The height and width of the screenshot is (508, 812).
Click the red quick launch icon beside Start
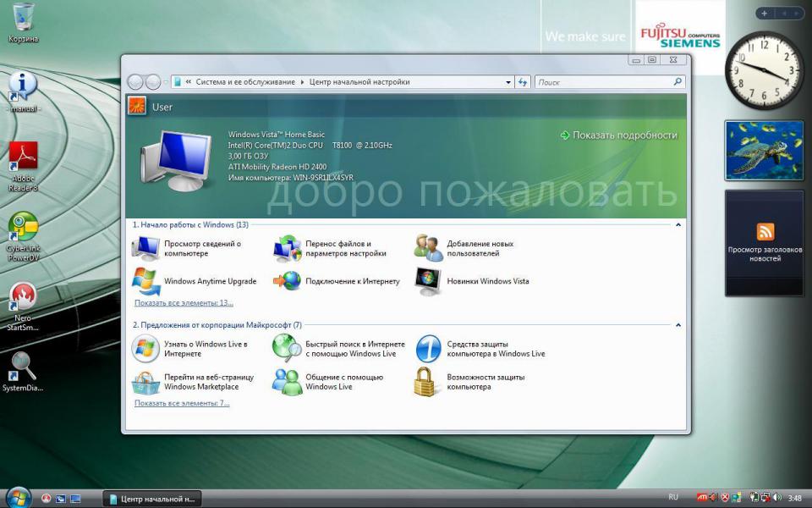[x=46, y=499]
